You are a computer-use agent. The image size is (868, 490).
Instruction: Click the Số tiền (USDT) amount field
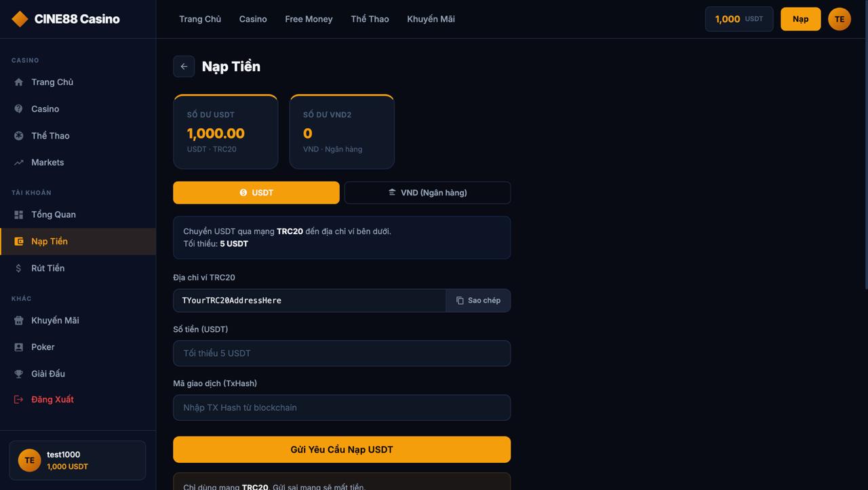[342, 353]
